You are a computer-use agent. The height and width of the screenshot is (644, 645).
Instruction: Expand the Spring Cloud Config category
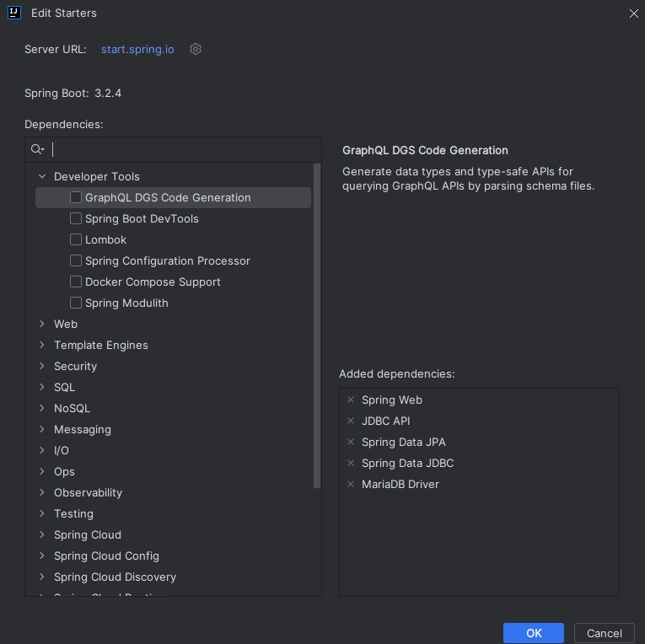point(42,555)
